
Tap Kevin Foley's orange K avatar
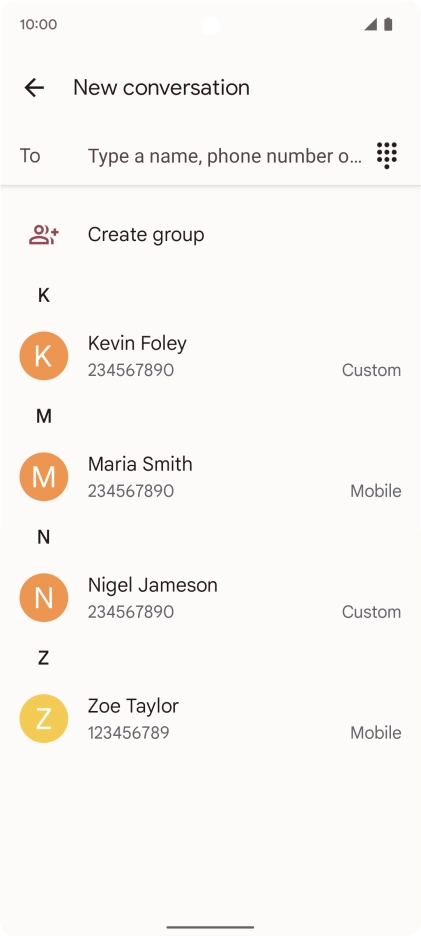tap(44, 356)
